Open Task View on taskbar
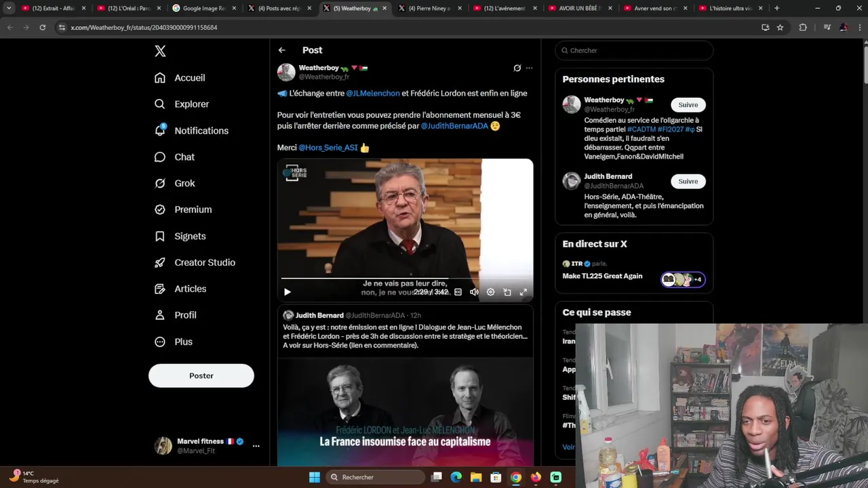 (437, 477)
